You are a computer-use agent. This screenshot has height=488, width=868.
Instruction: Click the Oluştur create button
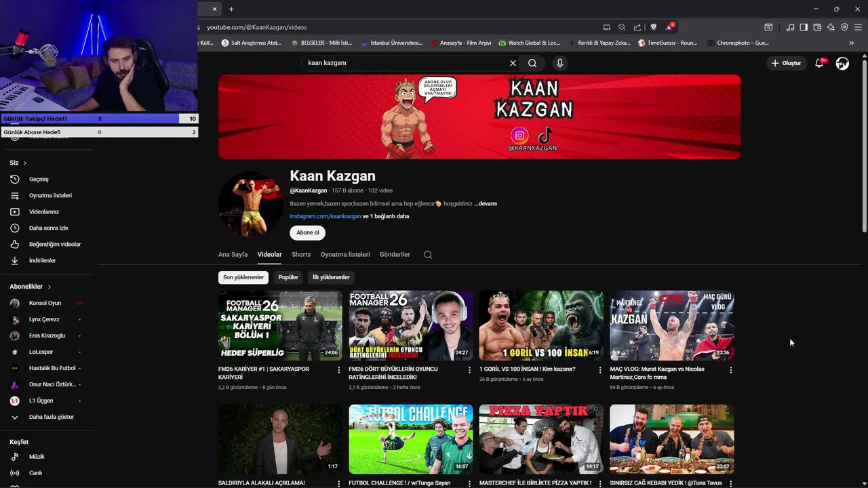tap(786, 63)
